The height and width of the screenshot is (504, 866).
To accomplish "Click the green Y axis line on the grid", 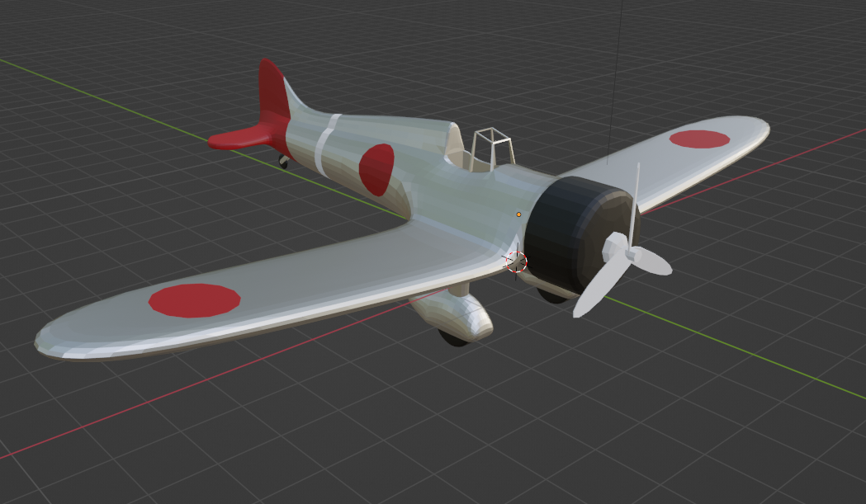I will (x=735, y=346).
